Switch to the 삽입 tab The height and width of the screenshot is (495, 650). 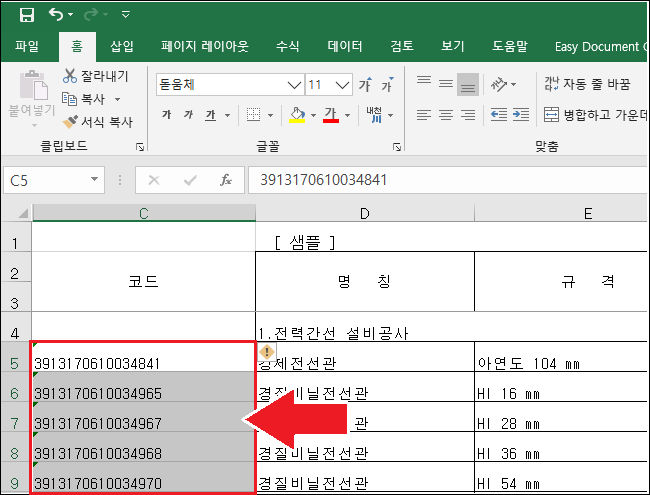[x=122, y=46]
